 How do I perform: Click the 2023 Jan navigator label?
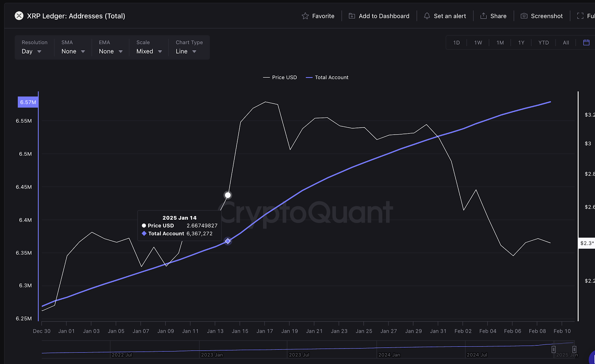[212, 355]
